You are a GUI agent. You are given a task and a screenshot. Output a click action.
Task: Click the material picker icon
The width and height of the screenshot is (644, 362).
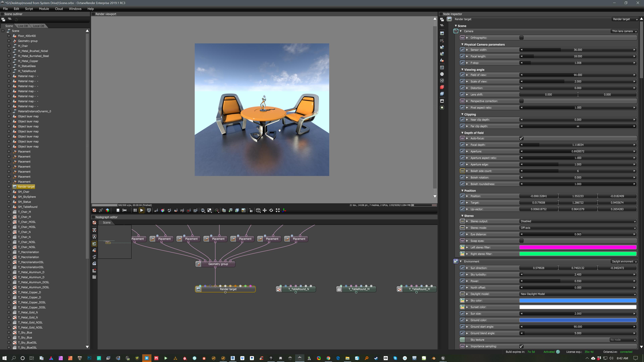[x=169, y=210]
